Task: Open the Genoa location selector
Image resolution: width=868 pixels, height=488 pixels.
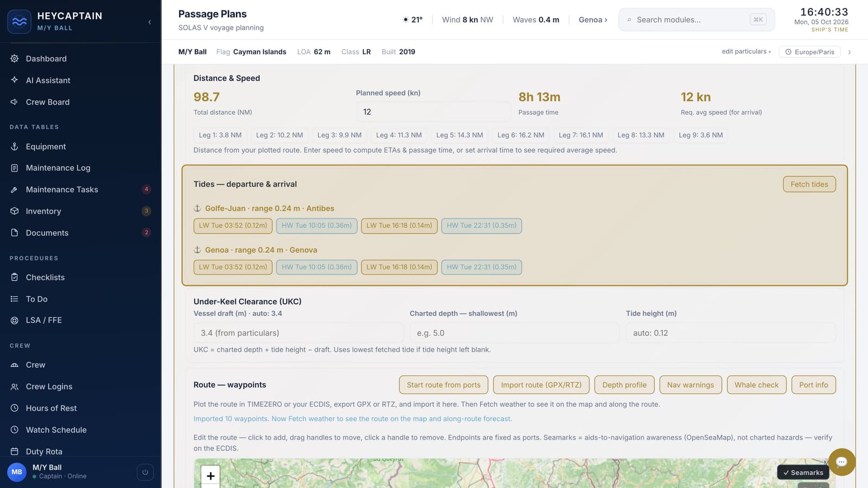Action: [593, 20]
